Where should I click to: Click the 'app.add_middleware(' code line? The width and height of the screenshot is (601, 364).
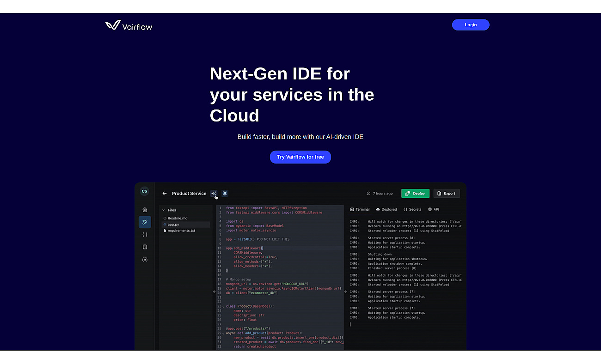(x=244, y=248)
